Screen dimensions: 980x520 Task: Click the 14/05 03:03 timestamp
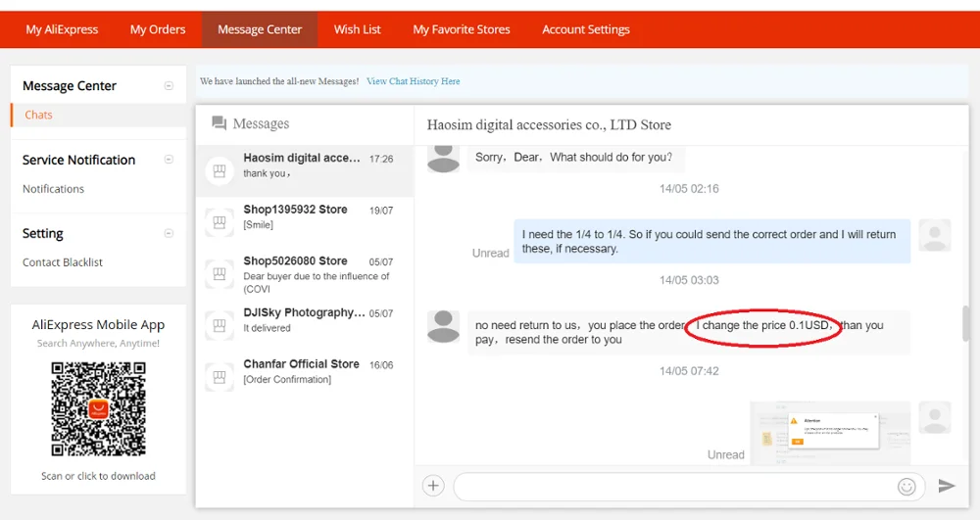coord(689,280)
